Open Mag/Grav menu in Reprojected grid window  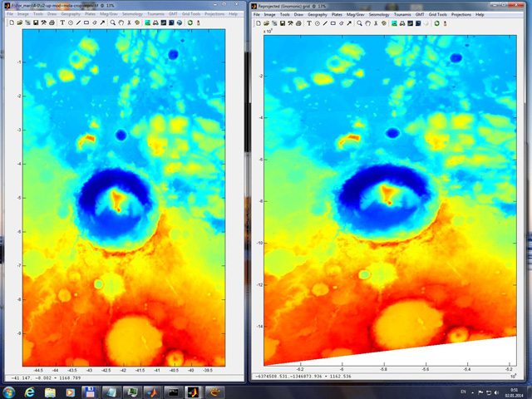coord(356,15)
